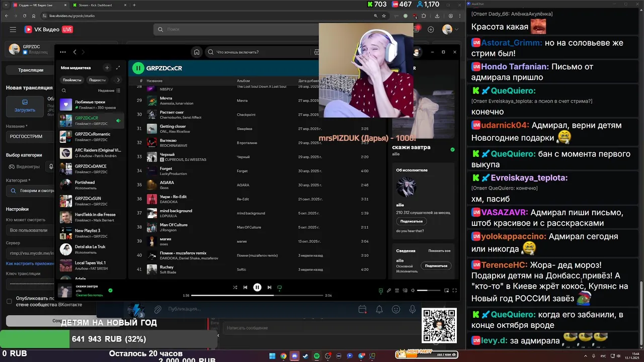
Task: Click the Spotify track progress bar
Action: click(x=257, y=295)
